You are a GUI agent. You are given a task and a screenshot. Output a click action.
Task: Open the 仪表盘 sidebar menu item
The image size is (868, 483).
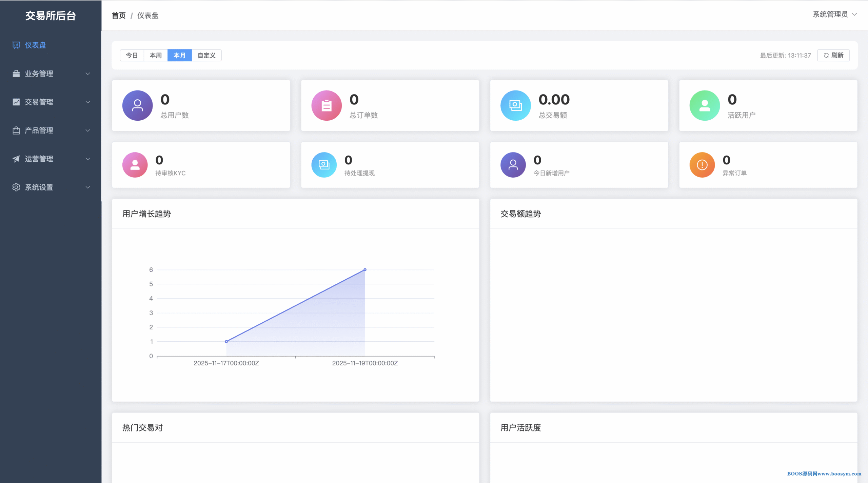(x=35, y=45)
